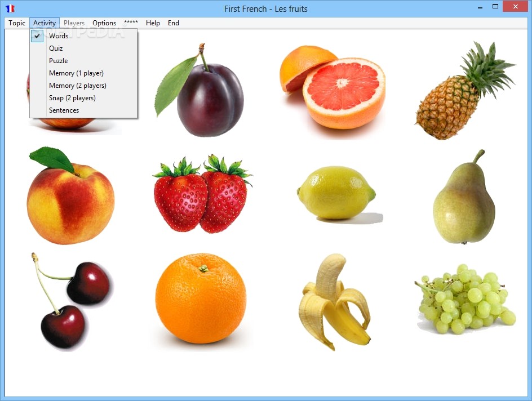Choose Quiz from the Activity menu
Image resolution: width=532 pixels, height=401 pixels.
(x=83, y=48)
